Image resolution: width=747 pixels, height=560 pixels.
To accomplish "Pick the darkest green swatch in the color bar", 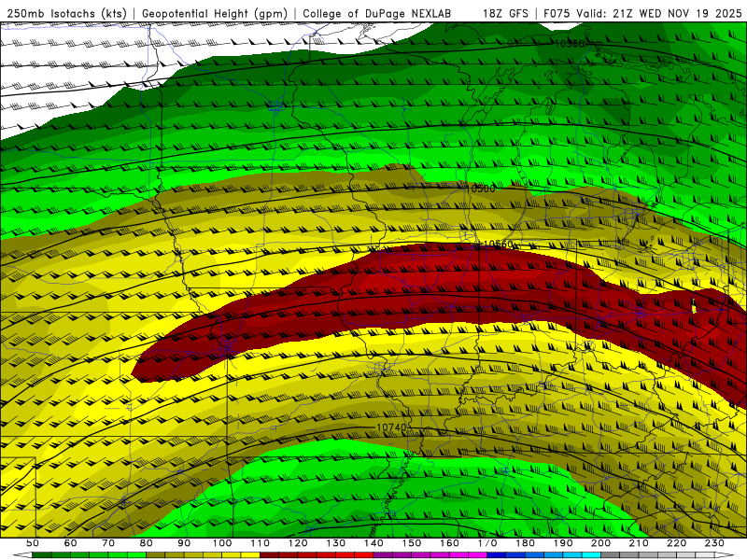I will 41,555.
